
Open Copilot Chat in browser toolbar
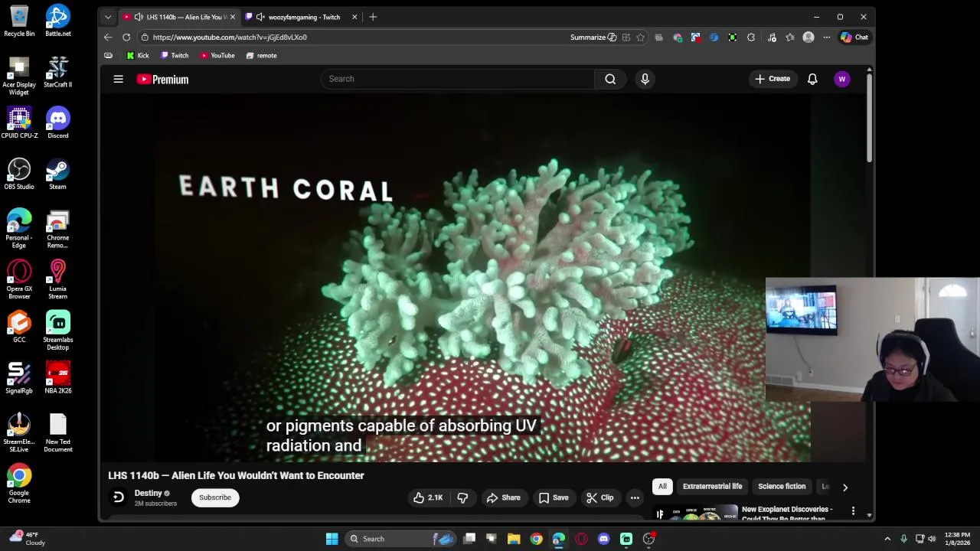coord(854,37)
